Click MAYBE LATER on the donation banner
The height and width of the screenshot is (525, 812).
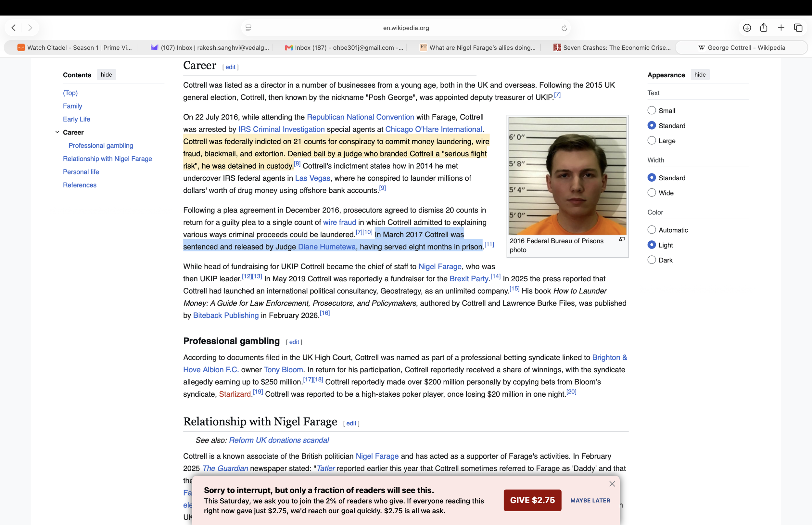pos(590,500)
